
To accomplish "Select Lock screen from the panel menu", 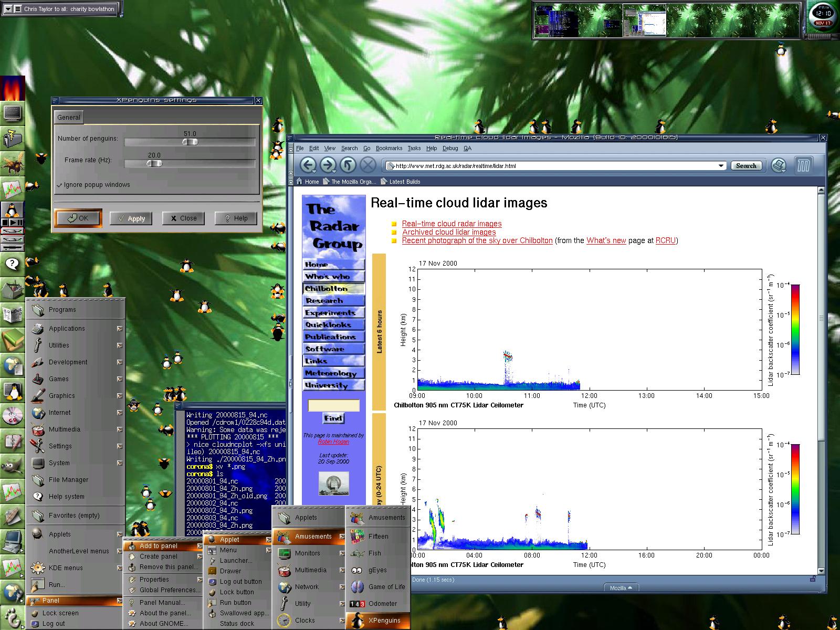I will [x=60, y=613].
